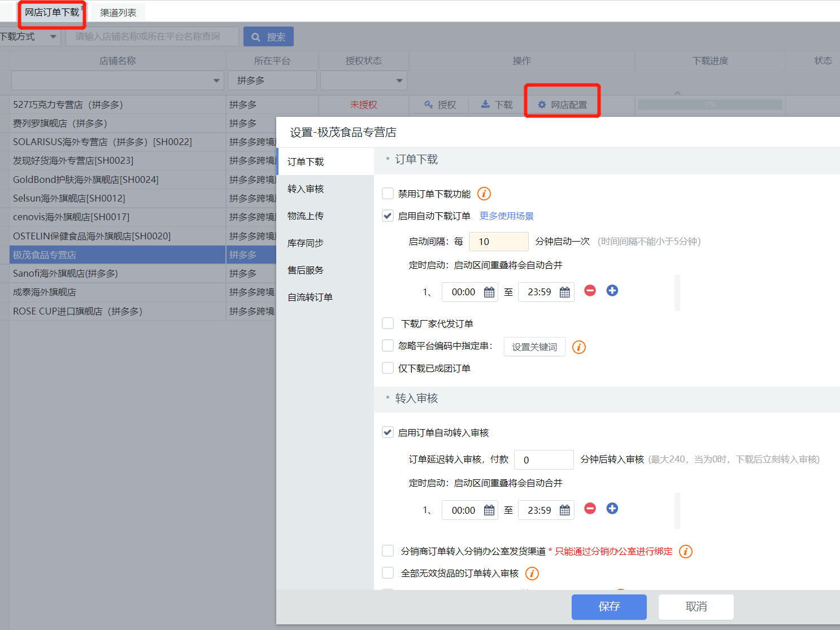Add a 转入审核 time range with blue plus
The image size is (840, 630).
tap(612, 509)
